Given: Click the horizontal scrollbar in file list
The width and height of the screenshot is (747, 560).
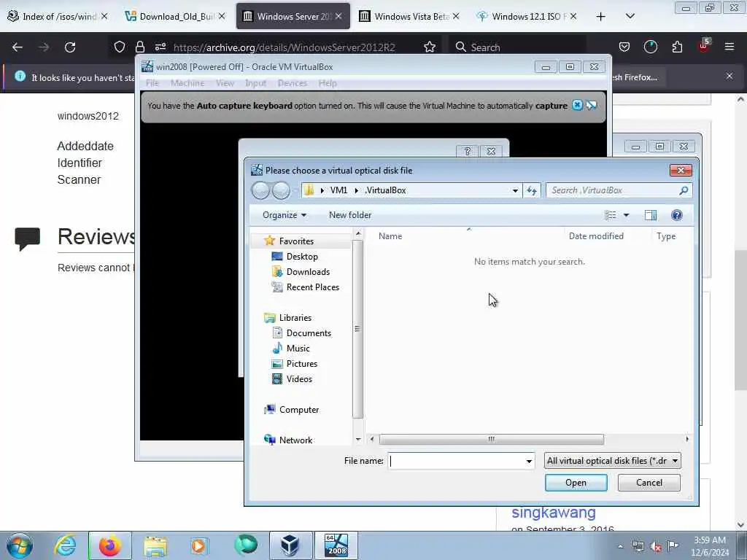Looking at the screenshot, I should (x=491, y=439).
